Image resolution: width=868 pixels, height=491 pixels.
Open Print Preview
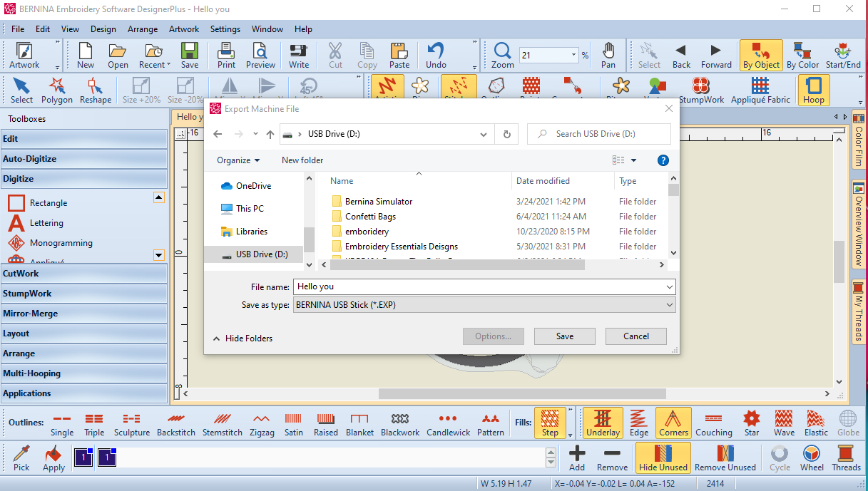(x=260, y=55)
